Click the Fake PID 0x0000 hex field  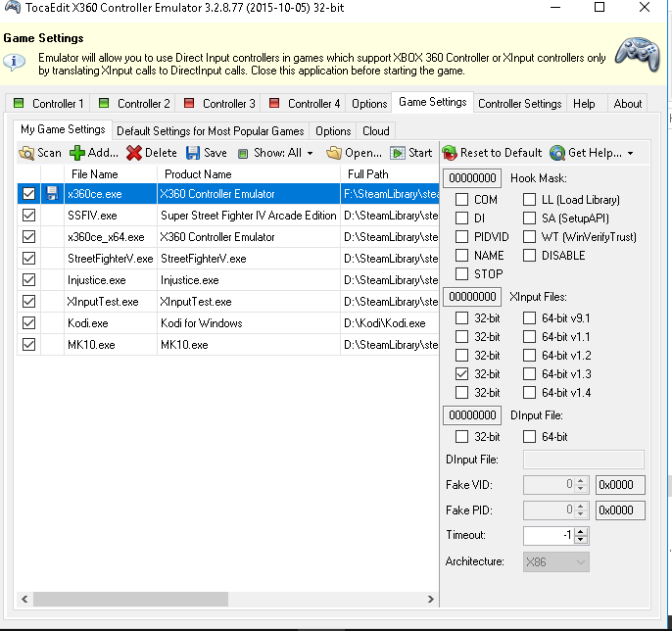coord(620,510)
